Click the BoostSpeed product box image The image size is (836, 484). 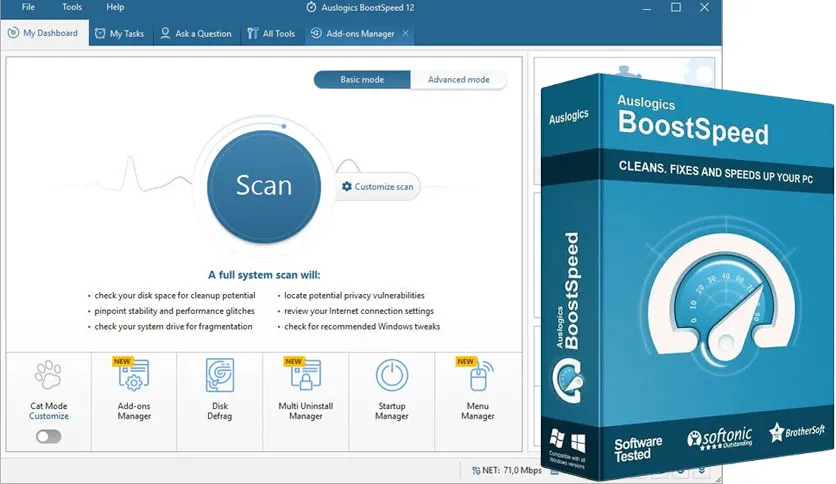[688, 277]
